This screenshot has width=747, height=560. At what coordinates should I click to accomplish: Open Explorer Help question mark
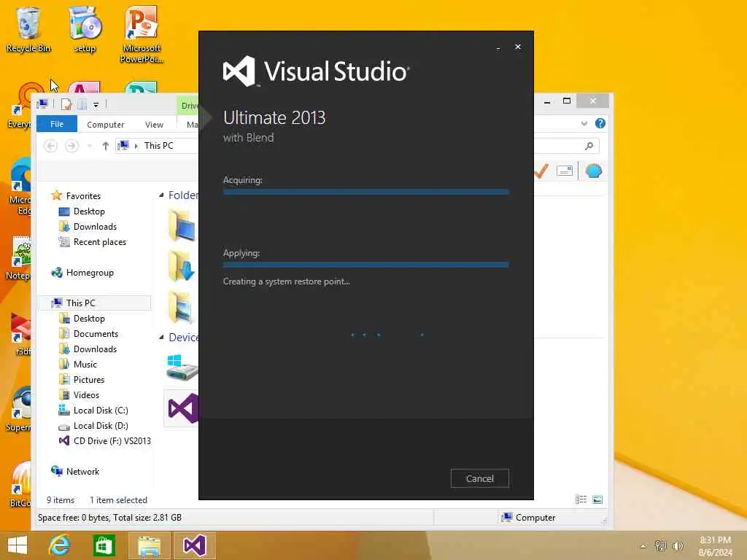(x=600, y=123)
